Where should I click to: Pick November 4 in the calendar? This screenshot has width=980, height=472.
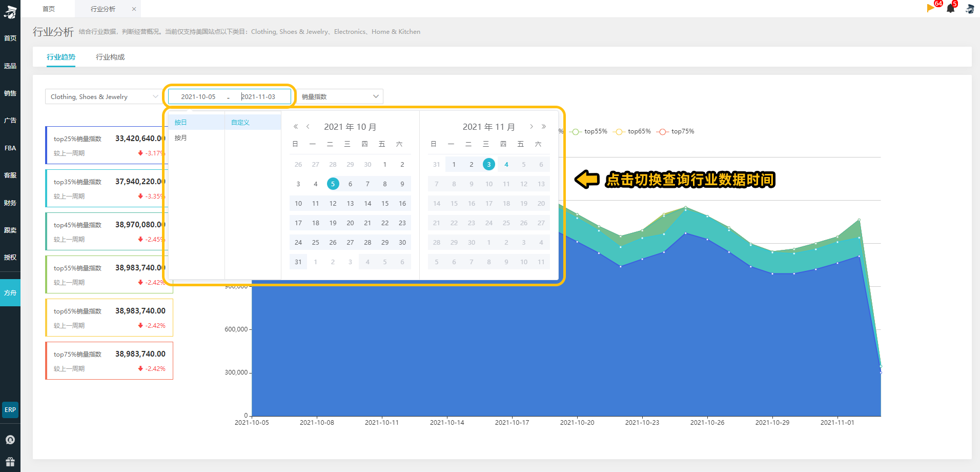(506, 165)
